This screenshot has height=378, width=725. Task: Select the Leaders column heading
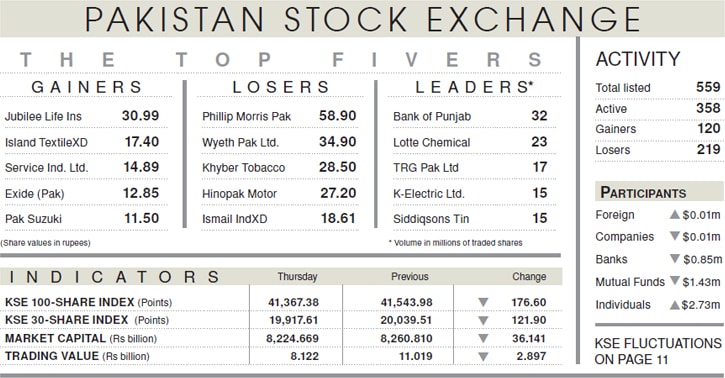[474, 87]
